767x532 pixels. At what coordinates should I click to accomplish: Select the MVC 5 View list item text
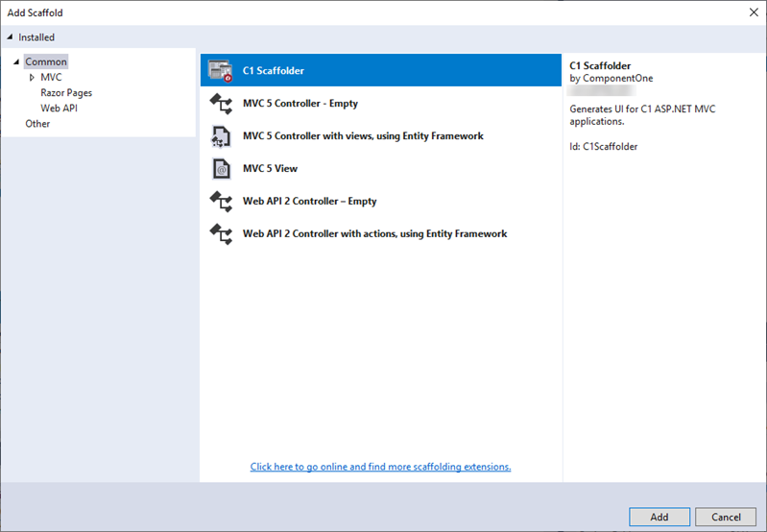tap(270, 169)
